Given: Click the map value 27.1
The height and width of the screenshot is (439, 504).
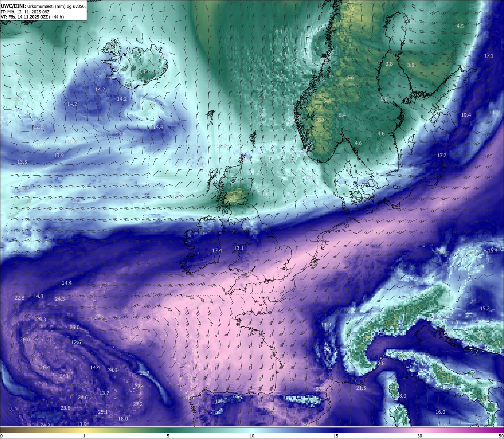Looking at the screenshot, I should (x=64, y=376).
